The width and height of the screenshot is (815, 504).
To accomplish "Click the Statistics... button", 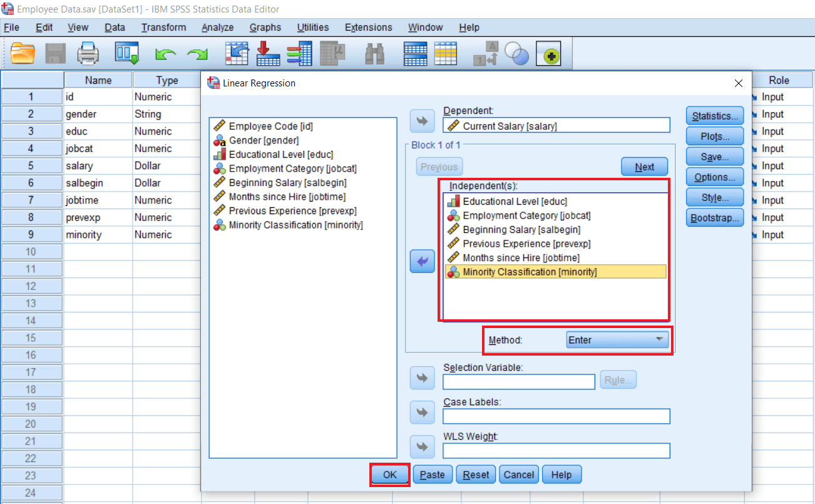I will click(x=715, y=116).
